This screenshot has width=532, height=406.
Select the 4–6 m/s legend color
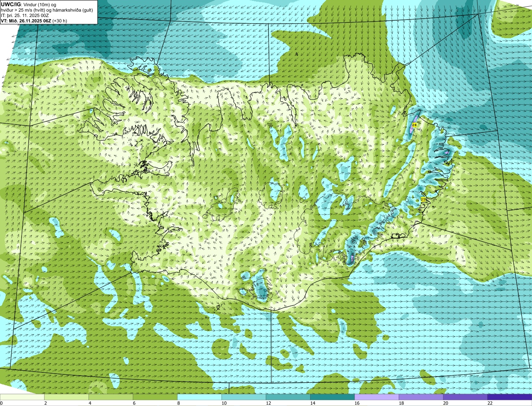(111, 397)
